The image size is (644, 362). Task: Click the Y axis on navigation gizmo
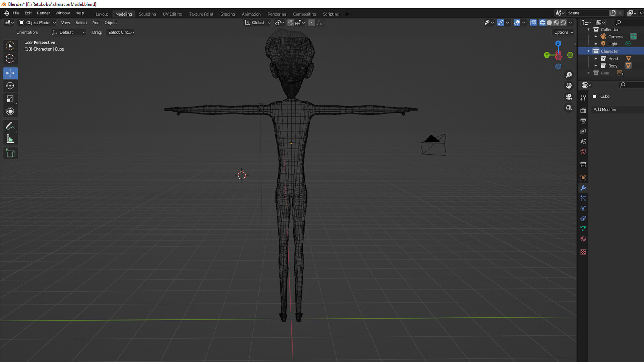(x=547, y=55)
